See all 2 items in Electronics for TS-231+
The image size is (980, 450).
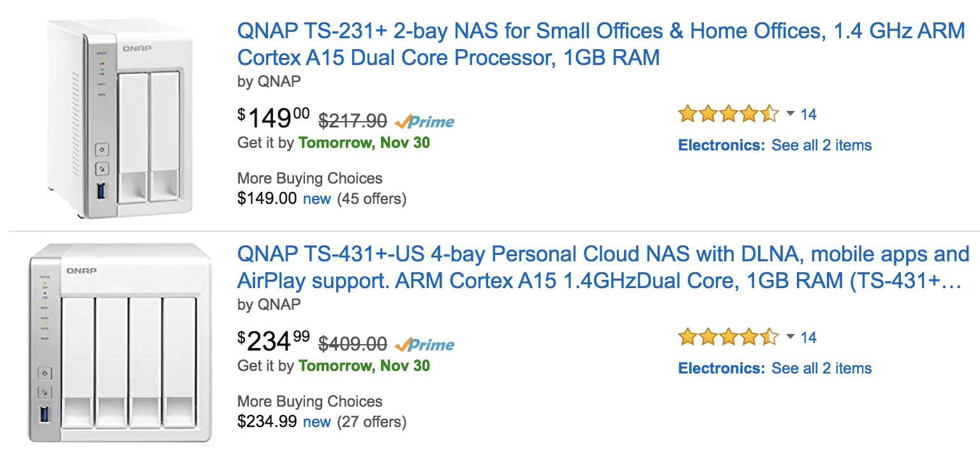click(x=821, y=145)
